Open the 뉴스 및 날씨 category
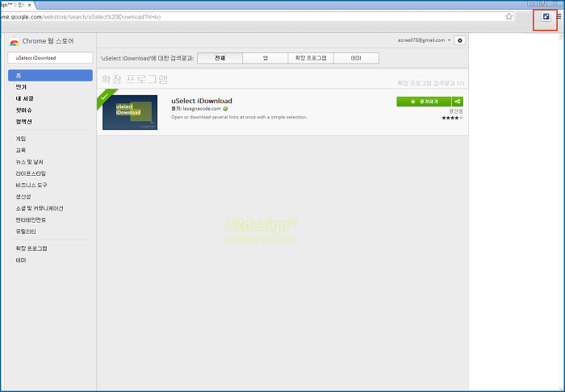565x392 pixels. 30,162
